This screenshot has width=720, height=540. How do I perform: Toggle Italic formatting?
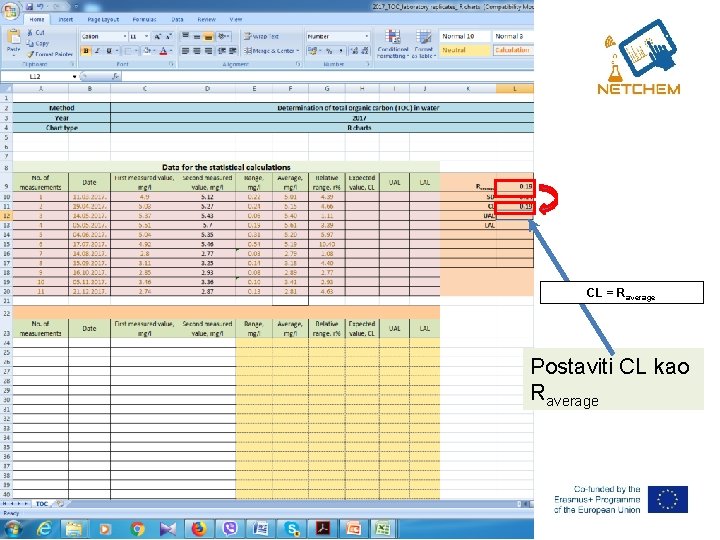point(97,51)
